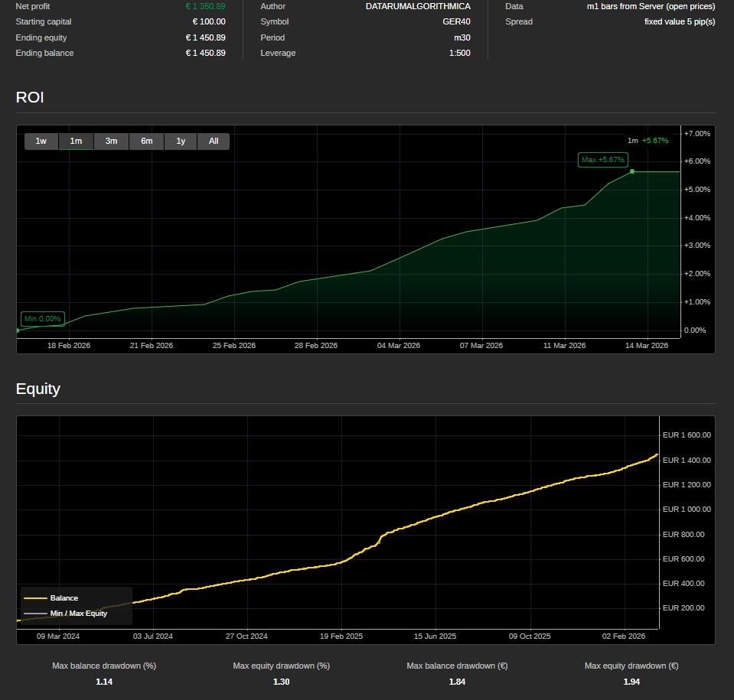Toggle the Min / Max Equity legend entry

point(78,614)
